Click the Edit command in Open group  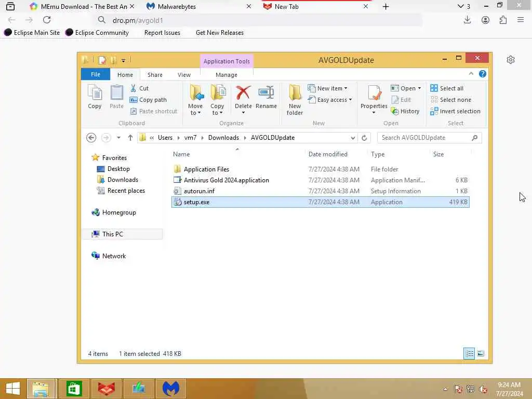pyautogui.click(x=401, y=100)
